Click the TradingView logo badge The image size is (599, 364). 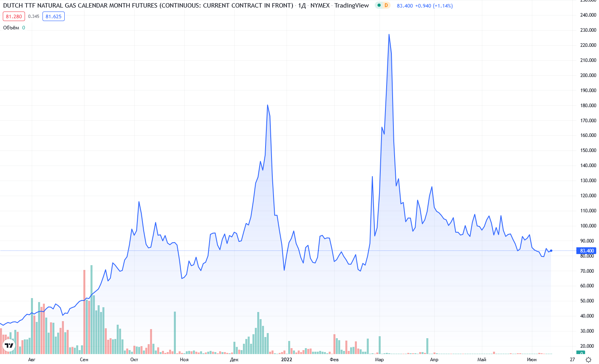[9, 345]
